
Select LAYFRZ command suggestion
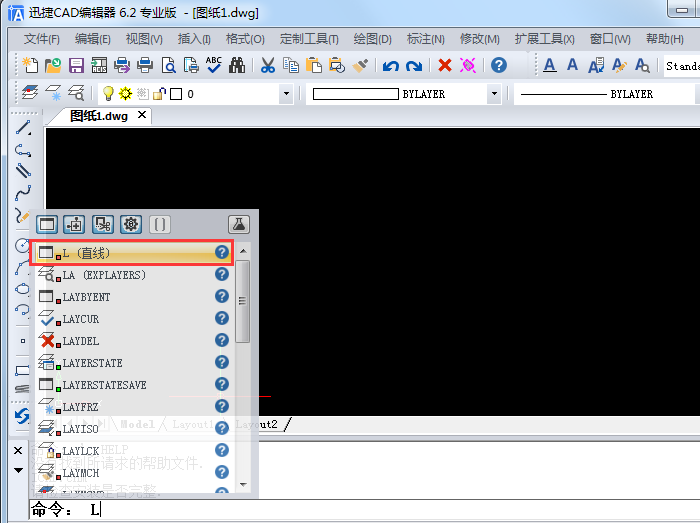click(134, 407)
